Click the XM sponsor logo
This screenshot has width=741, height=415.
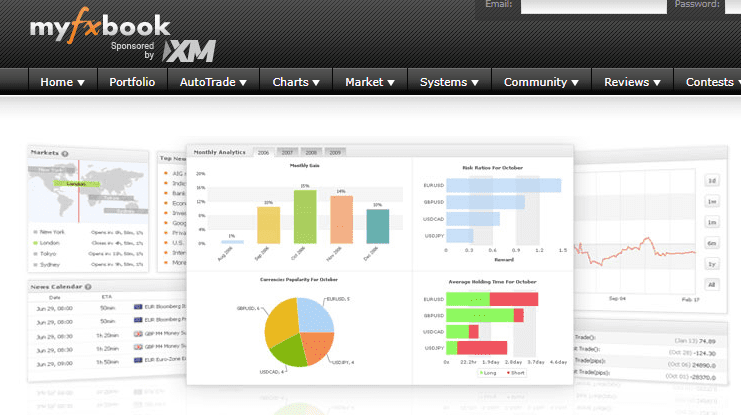189,51
